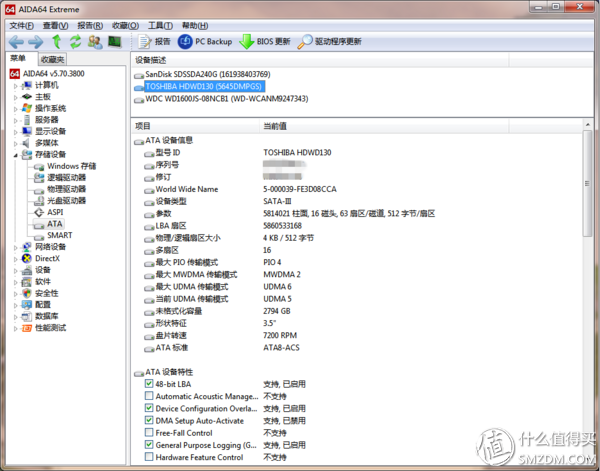Toggle General Purpose Logging checkbox
600x471 pixels.
click(x=149, y=445)
